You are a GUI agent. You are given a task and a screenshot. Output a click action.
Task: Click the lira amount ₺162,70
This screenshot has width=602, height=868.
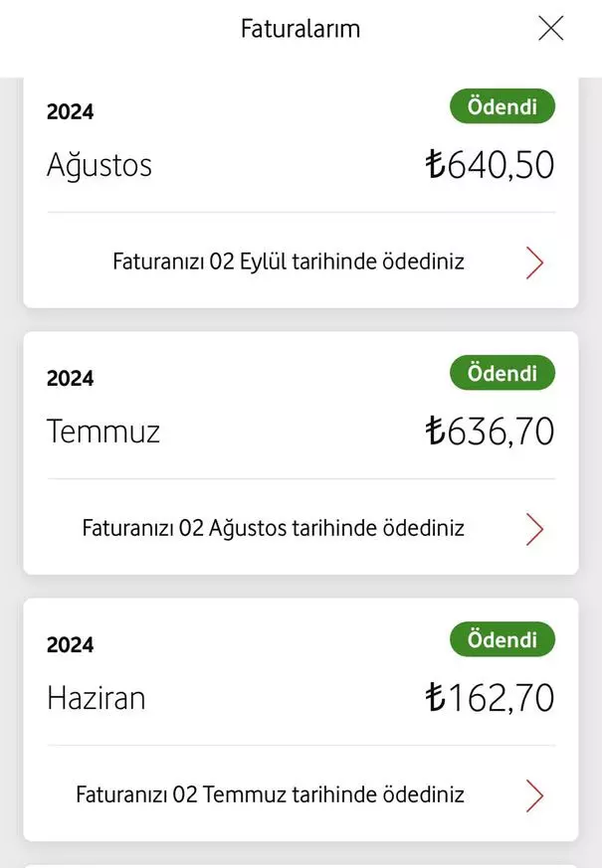[491, 697]
